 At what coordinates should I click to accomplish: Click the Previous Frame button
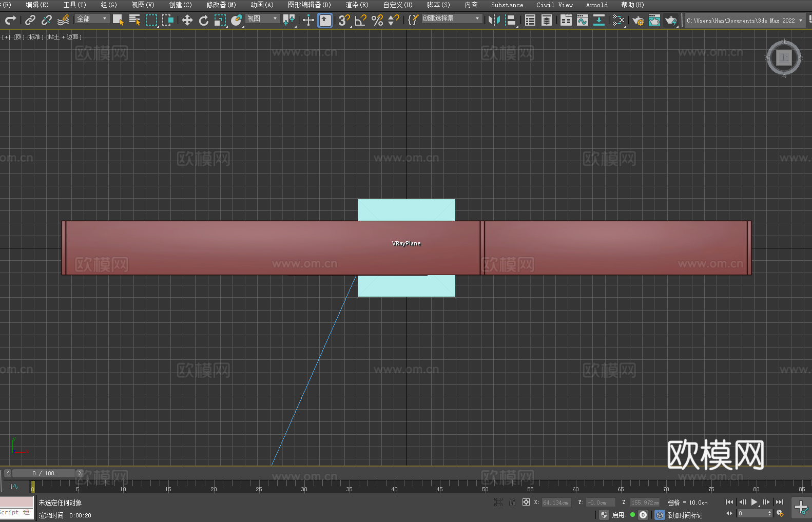coord(743,502)
